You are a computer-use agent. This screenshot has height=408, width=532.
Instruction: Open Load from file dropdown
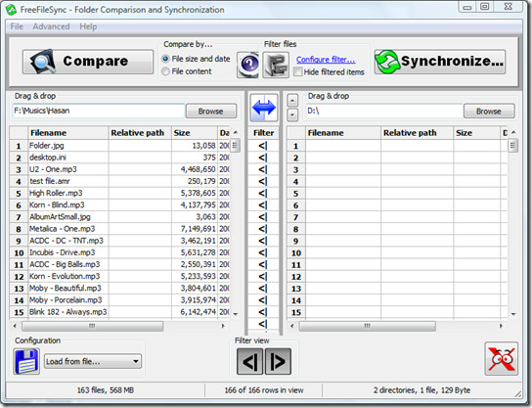93,361
